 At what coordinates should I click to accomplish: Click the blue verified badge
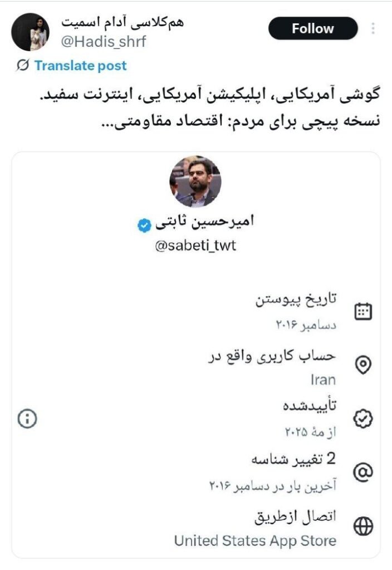click(144, 224)
